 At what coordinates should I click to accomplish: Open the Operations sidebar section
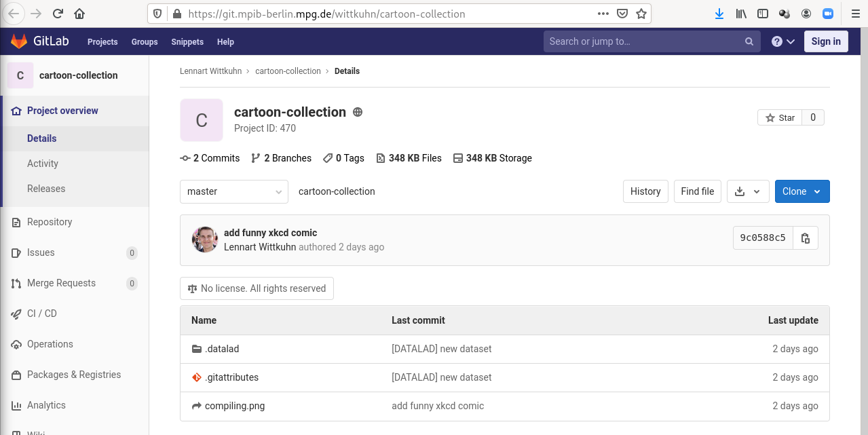pyautogui.click(x=50, y=344)
